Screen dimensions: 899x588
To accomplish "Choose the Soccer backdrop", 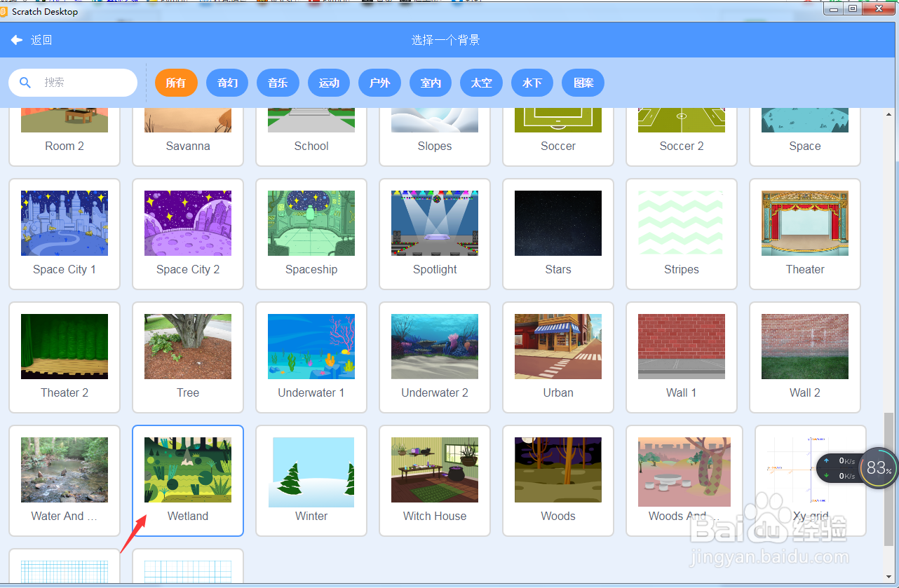I will [x=558, y=137].
